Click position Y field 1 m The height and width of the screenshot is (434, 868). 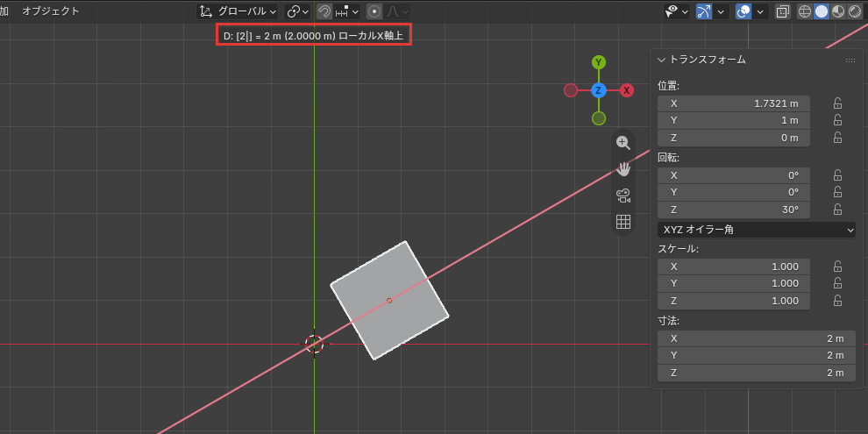click(x=734, y=120)
